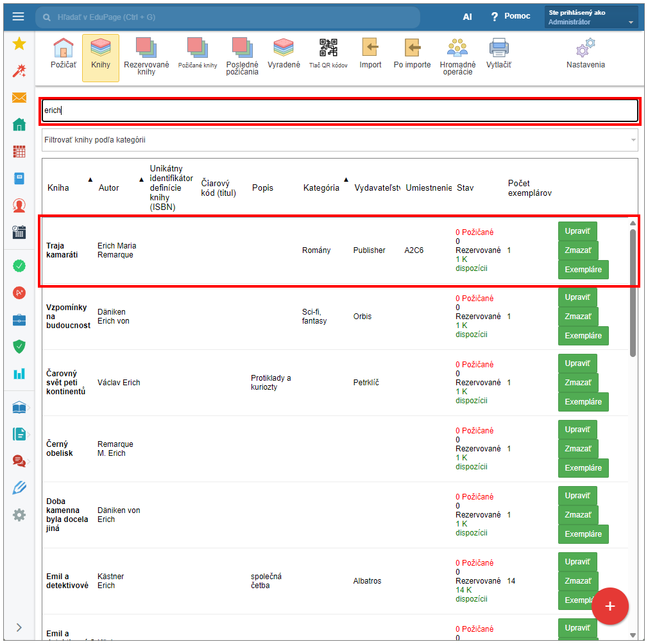Click Zmazať for Černý obelisk
The width and height of the screenshot is (648, 644).
(x=577, y=449)
